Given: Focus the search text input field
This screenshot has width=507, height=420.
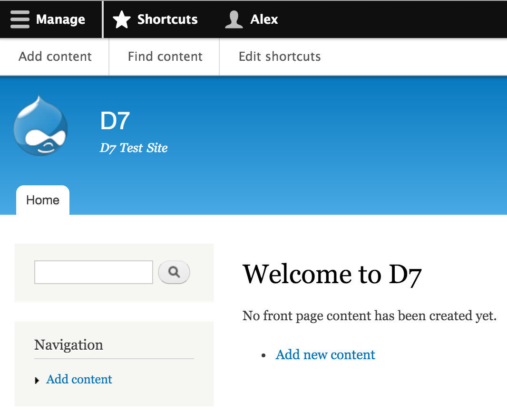Looking at the screenshot, I should [x=93, y=272].
